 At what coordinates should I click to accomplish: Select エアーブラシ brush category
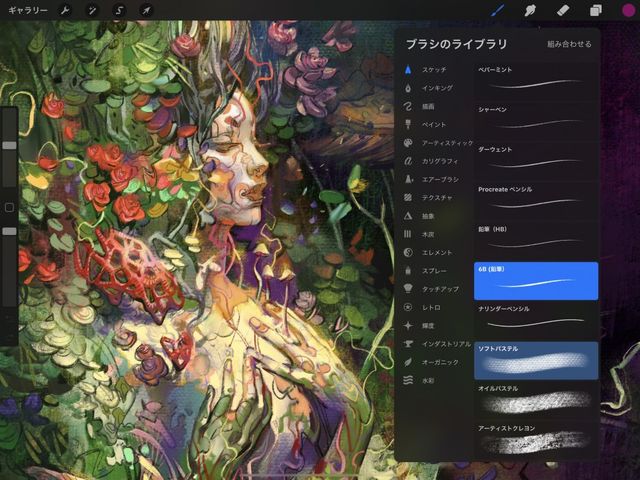(440, 180)
